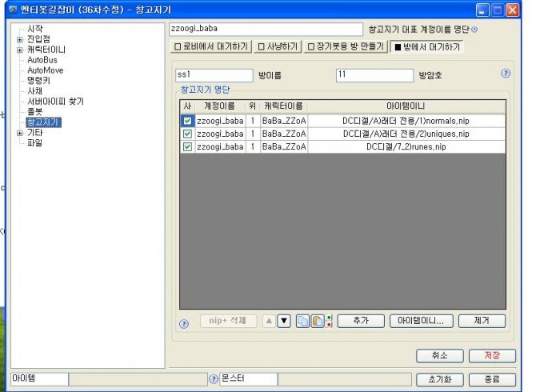Expand the 캐릭터이니 tree node
Screen dimensions: 544x392
pos(19,50)
